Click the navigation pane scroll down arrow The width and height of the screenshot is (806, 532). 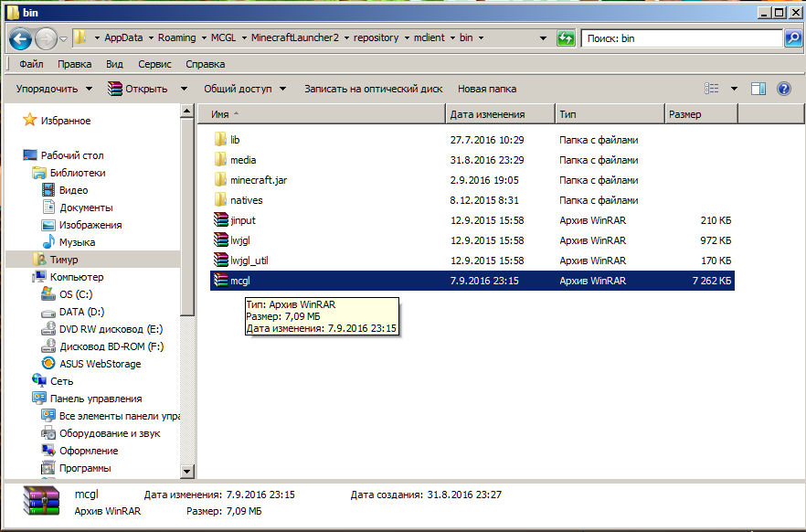click(187, 472)
